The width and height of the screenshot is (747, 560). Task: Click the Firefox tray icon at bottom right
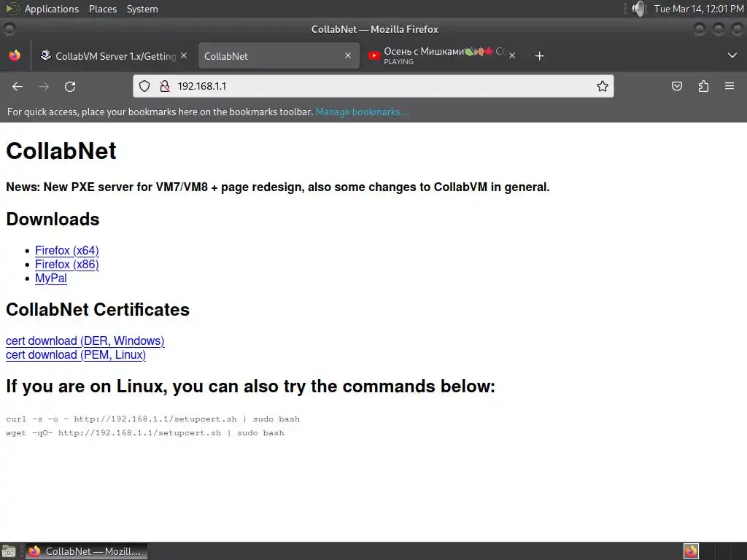click(691, 551)
